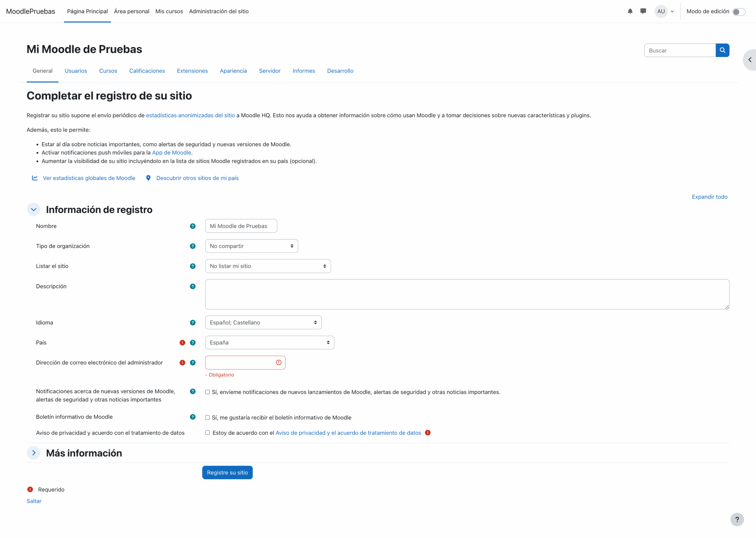Open the messages chat bubble icon

pyautogui.click(x=643, y=11)
